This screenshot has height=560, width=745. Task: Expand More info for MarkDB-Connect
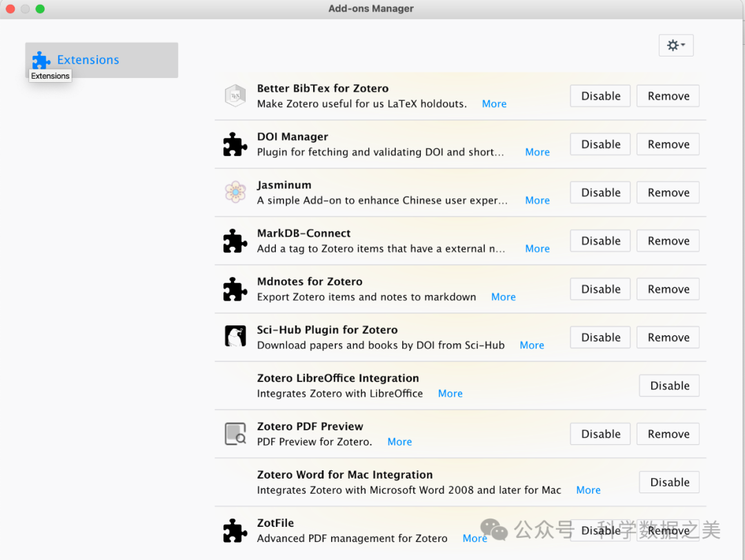click(x=537, y=249)
